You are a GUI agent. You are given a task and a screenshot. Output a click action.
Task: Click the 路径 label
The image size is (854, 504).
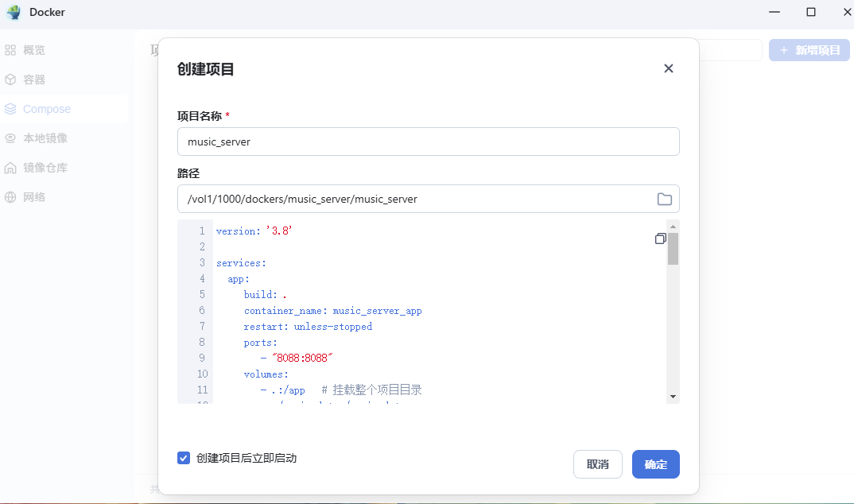tap(188, 173)
